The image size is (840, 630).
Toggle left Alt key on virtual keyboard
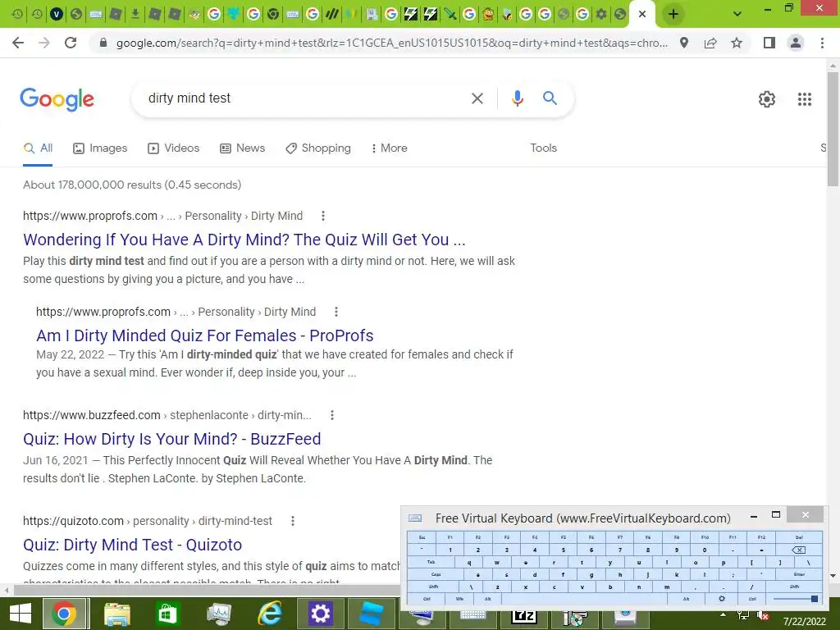click(x=487, y=599)
